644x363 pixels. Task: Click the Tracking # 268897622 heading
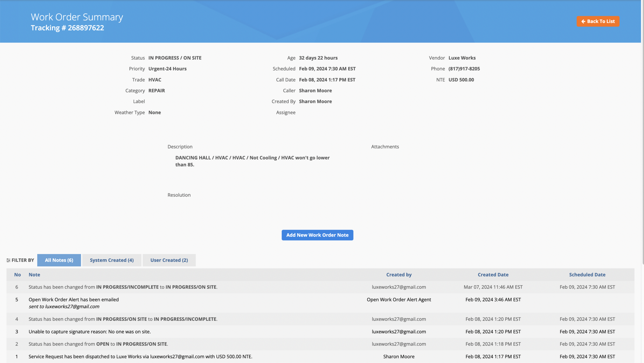coord(67,28)
